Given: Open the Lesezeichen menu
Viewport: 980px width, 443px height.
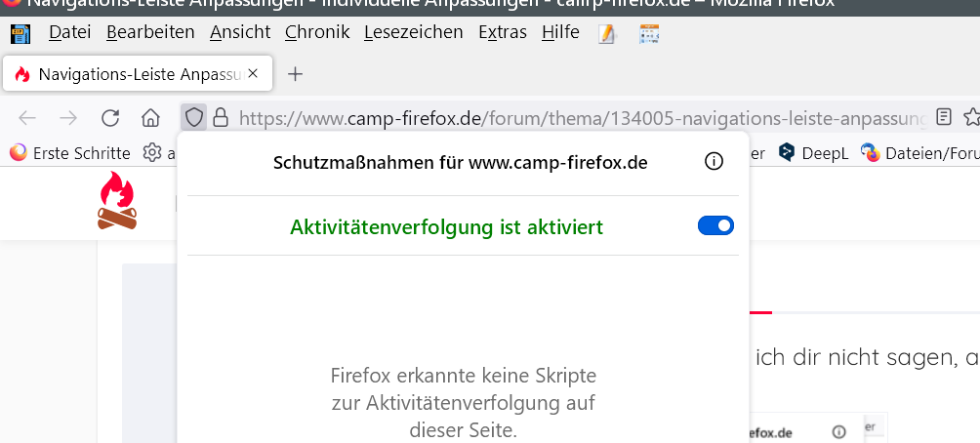Looking at the screenshot, I should [413, 32].
